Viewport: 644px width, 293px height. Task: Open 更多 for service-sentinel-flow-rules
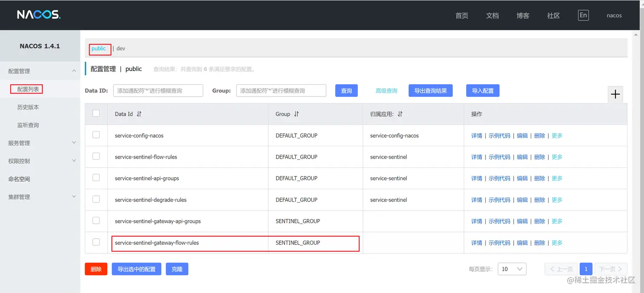[x=557, y=157]
